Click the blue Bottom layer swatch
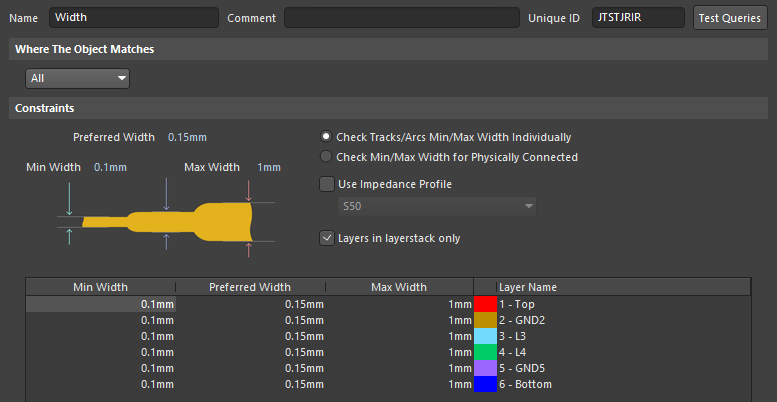777x402 pixels. tap(485, 384)
